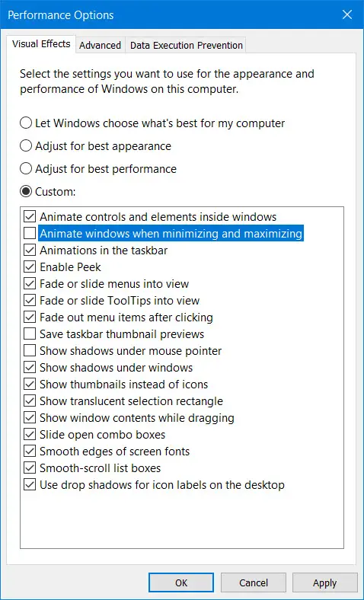Click the OK button
Screen dimensions: 364x600
click(181, 582)
